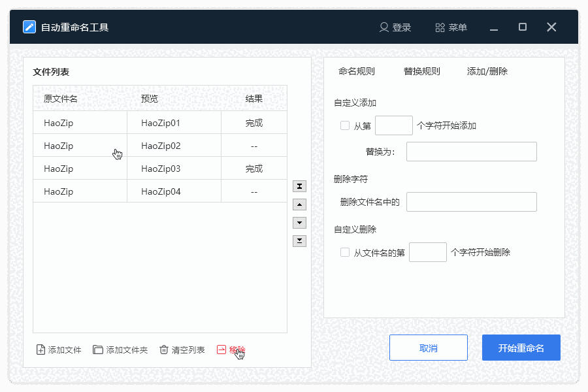
Task: Move selected file to bottom of list
Action: 299,241
